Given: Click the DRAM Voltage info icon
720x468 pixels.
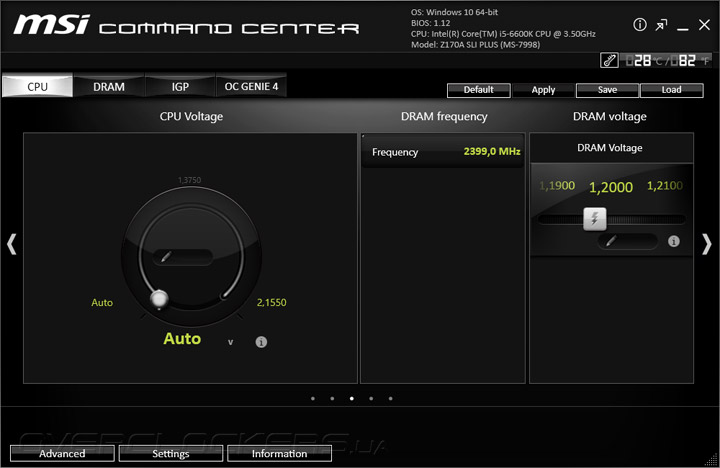Looking at the screenshot, I should 674,241.
